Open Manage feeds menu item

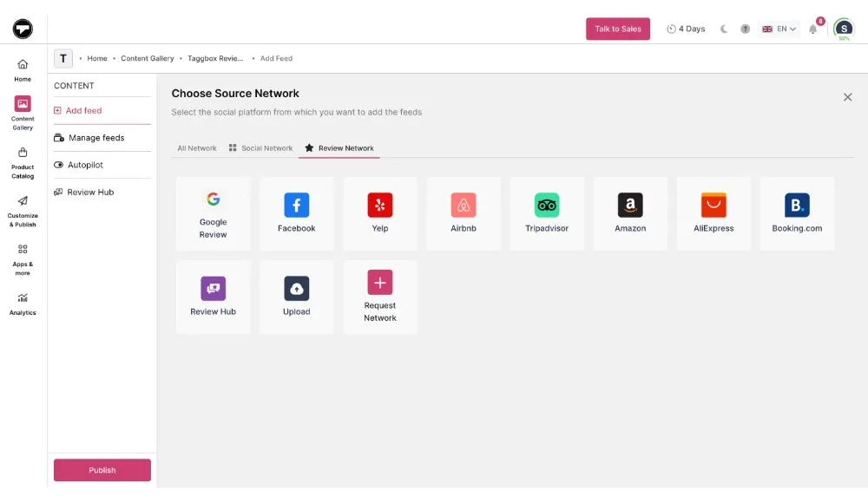click(102, 138)
